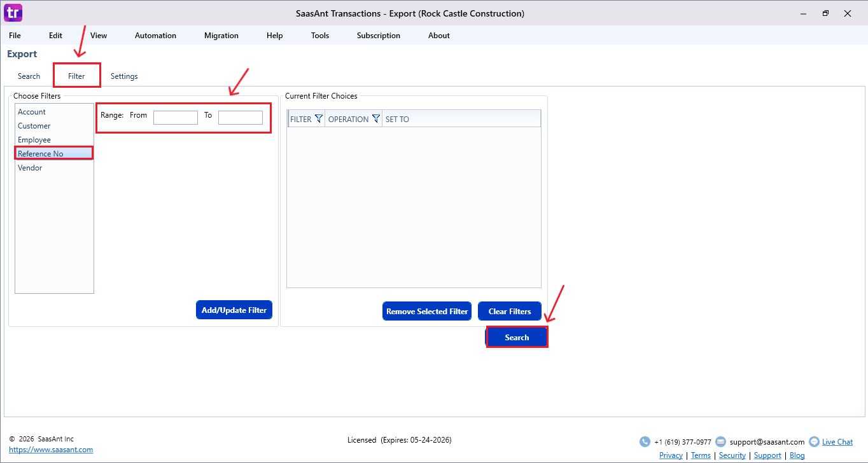Click the Licensed expiry date text
The image size is (868, 463).
400,439
